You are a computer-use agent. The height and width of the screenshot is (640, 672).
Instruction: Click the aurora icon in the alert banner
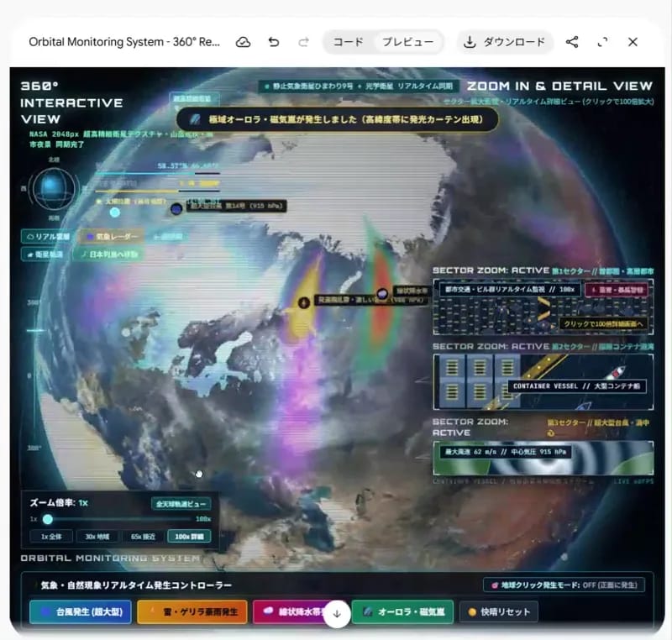coord(195,119)
